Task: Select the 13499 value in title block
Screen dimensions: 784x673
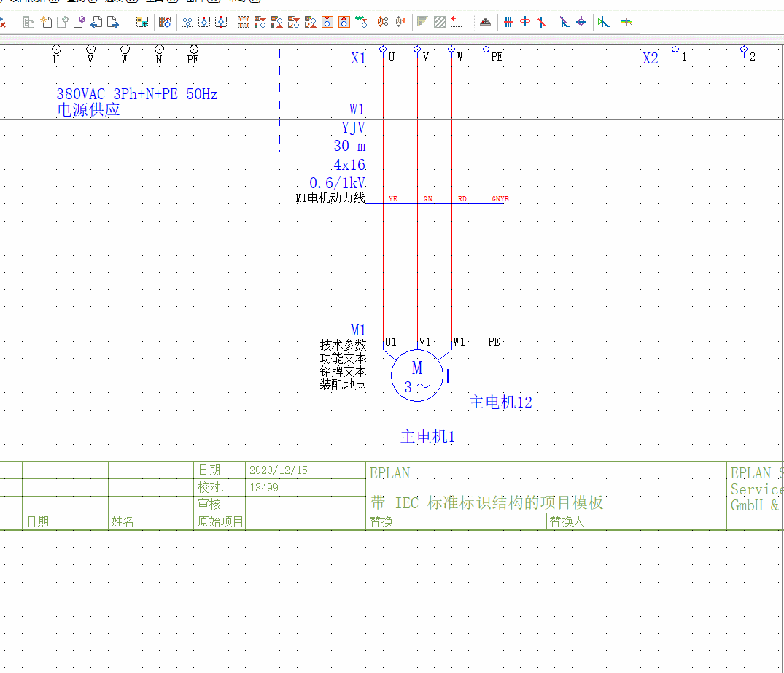Action: [264, 488]
